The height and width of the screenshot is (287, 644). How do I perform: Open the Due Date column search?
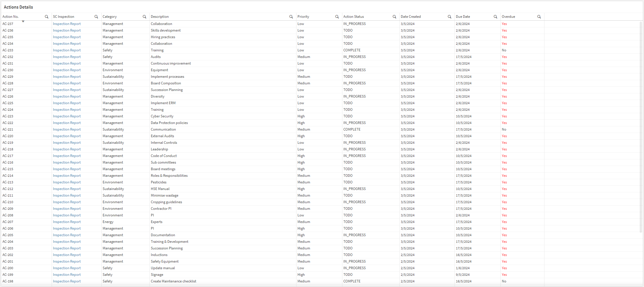495,17
